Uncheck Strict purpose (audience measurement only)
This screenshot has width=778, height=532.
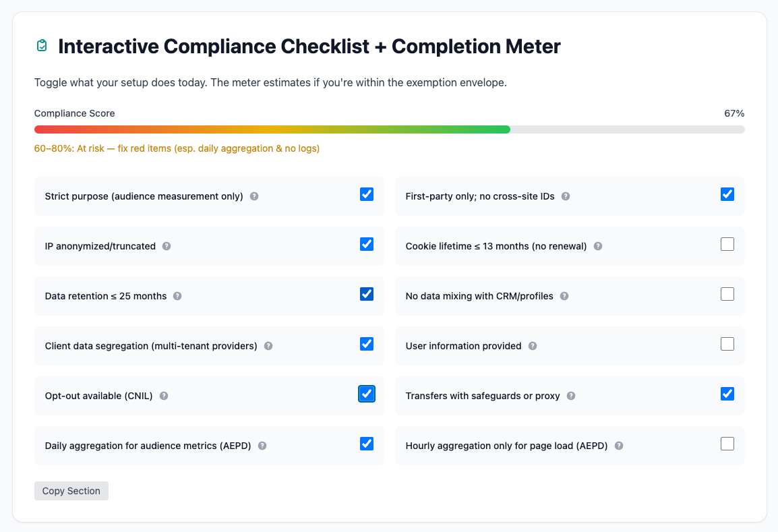coord(366,194)
